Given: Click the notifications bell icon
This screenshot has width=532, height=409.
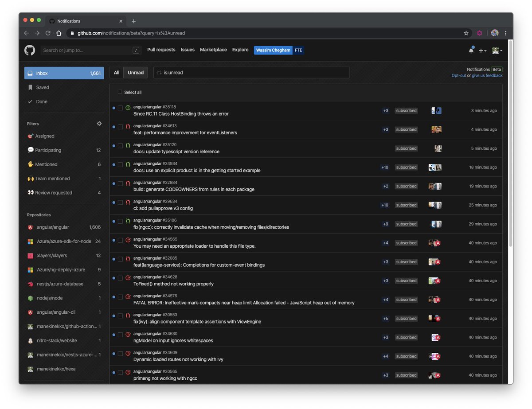Looking at the screenshot, I should tap(471, 51).
